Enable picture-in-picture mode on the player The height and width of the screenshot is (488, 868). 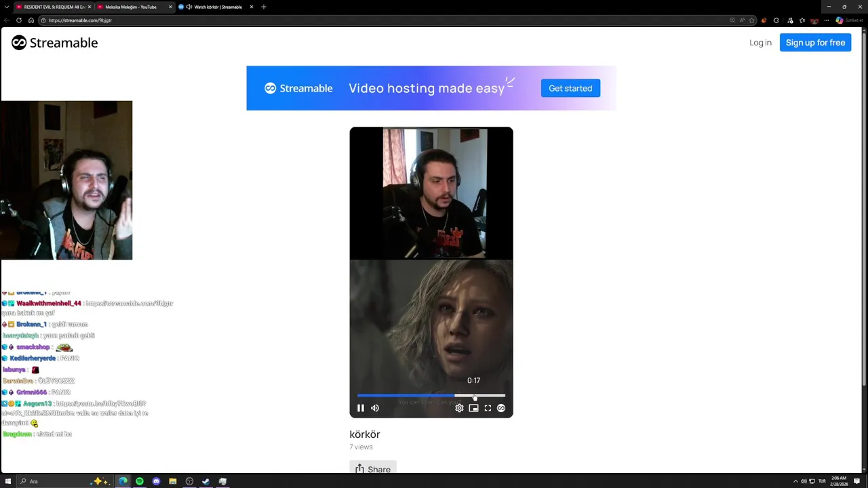(x=473, y=408)
